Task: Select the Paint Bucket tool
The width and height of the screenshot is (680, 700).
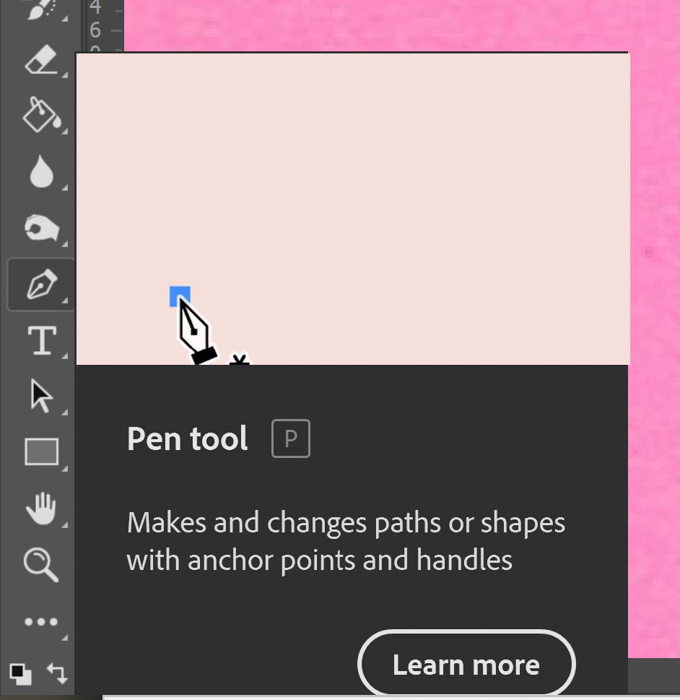Action: pos(41,115)
